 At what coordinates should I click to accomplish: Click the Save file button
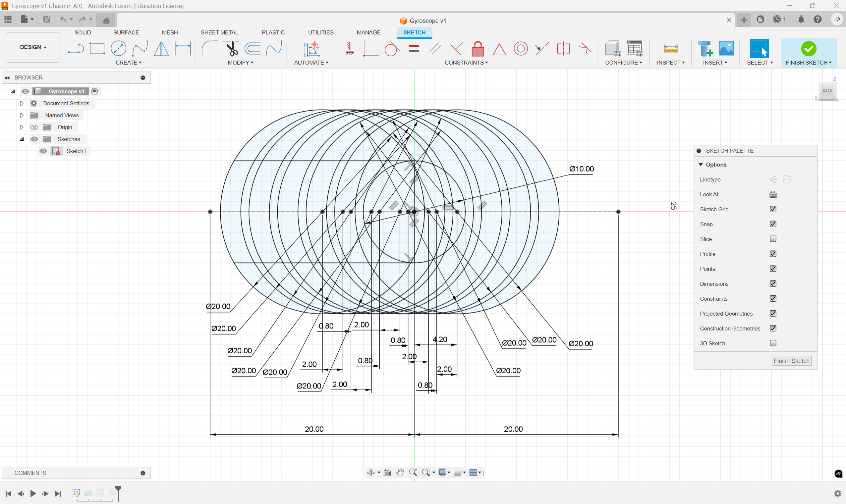[x=46, y=19]
